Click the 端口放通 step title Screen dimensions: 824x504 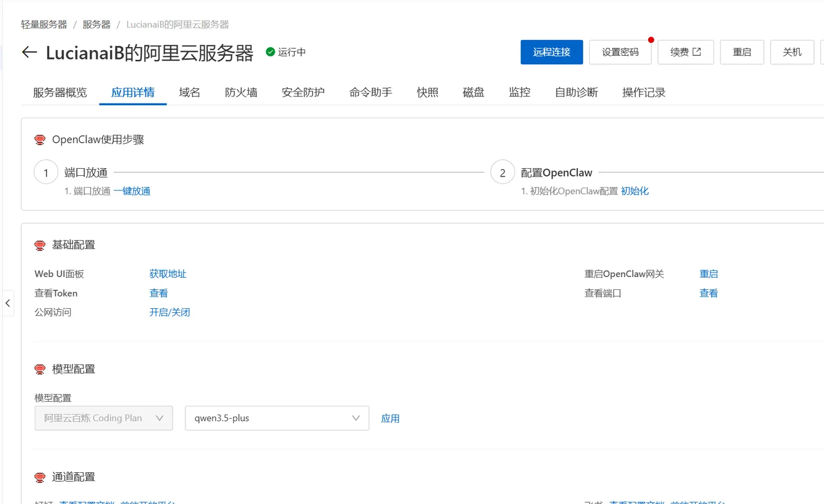click(x=86, y=173)
